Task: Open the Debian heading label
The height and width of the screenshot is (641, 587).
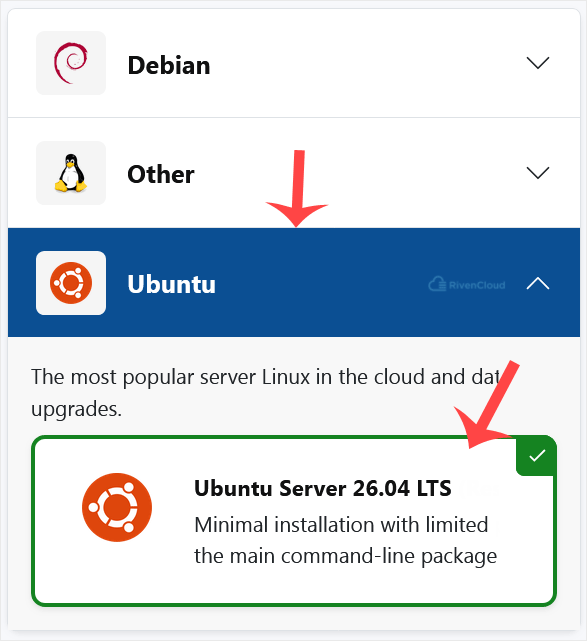Action: pyautogui.click(x=169, y=65)
